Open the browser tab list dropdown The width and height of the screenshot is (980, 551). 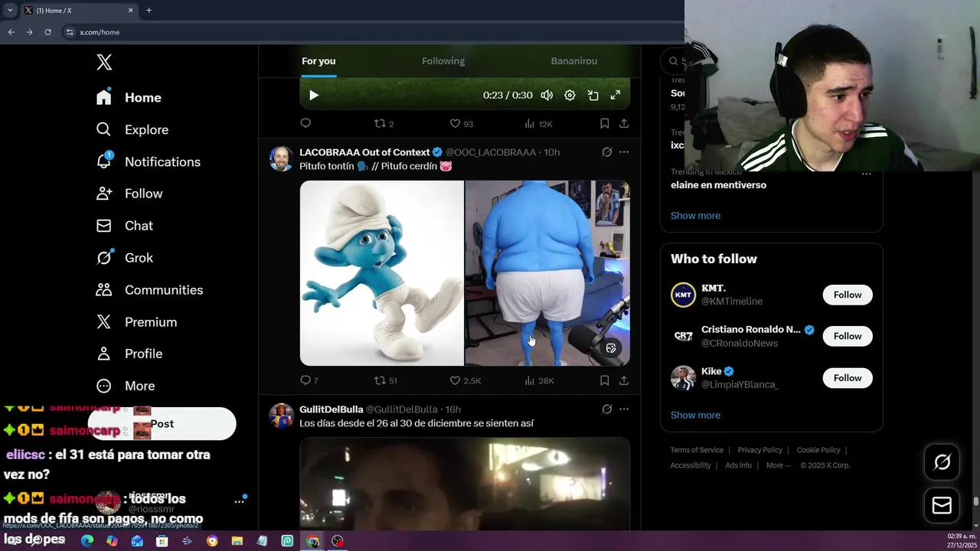point(10,10)
